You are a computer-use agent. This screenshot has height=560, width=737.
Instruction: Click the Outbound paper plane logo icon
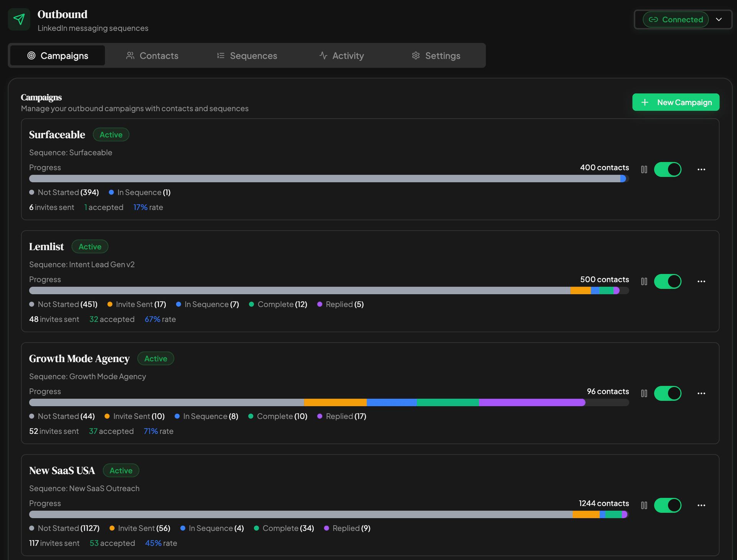19,19
